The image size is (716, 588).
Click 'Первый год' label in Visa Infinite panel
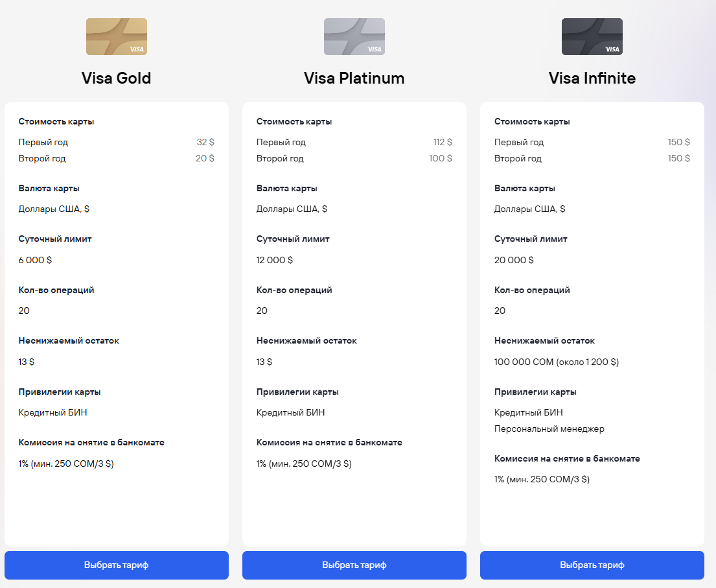click(519, 142)
